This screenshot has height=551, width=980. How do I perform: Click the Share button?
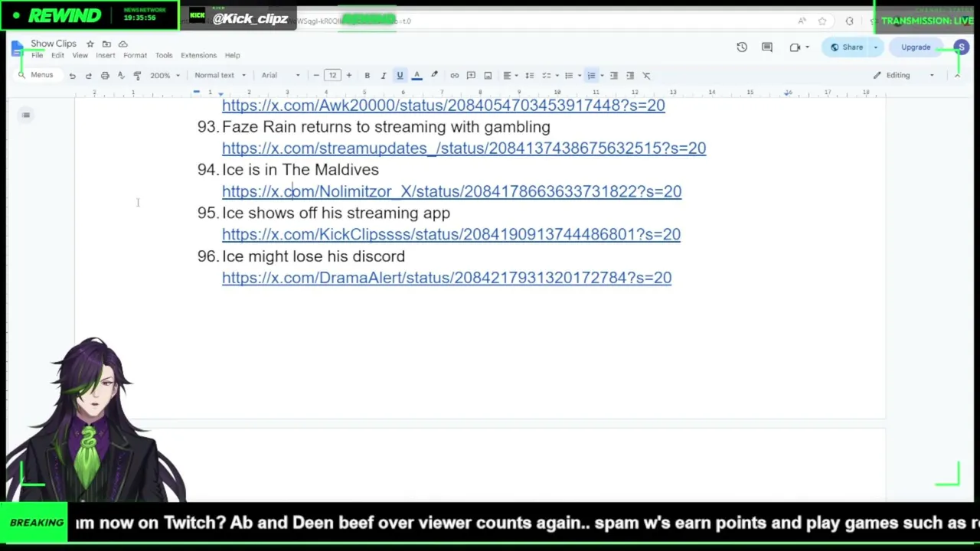847,47
